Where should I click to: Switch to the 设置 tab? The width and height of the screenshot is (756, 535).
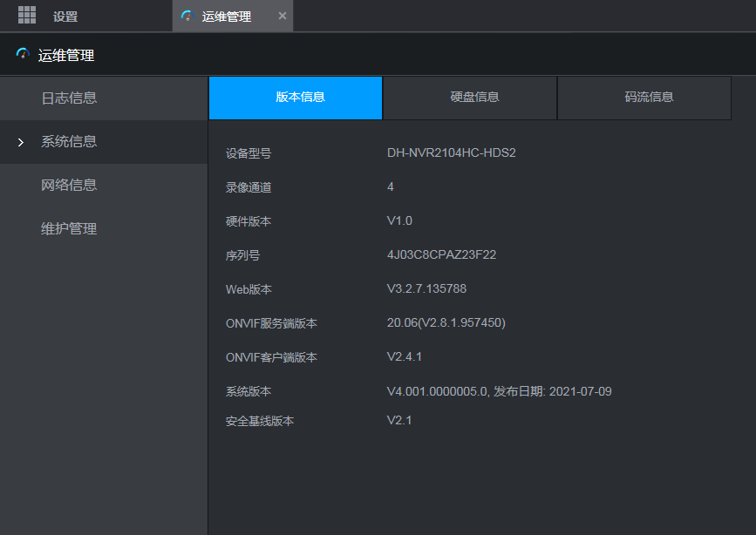click(x=65, y=17)
